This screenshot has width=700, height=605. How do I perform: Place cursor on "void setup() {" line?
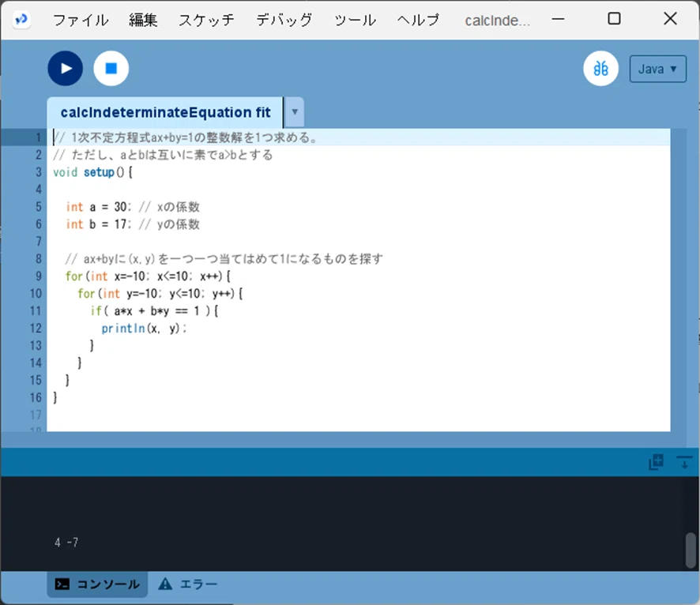92,172
